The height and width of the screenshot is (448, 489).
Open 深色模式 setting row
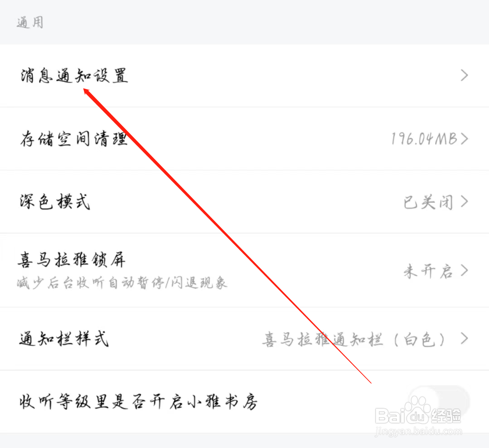point(245,202)
